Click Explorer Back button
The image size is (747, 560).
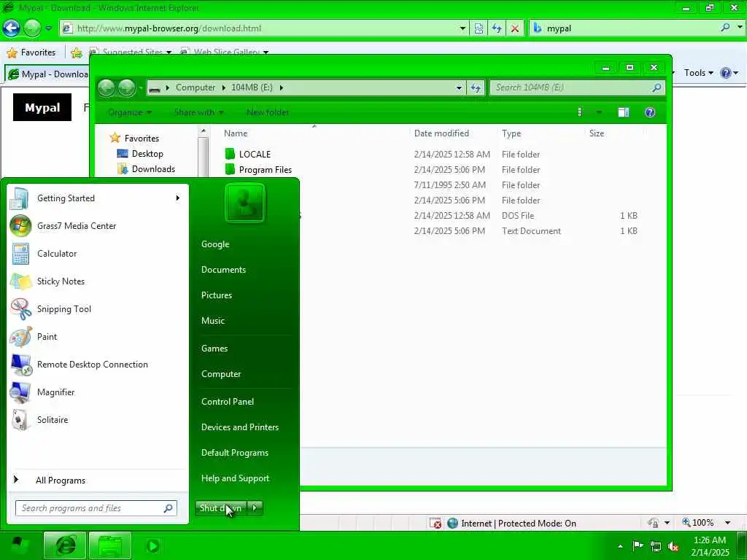[107, 87]
